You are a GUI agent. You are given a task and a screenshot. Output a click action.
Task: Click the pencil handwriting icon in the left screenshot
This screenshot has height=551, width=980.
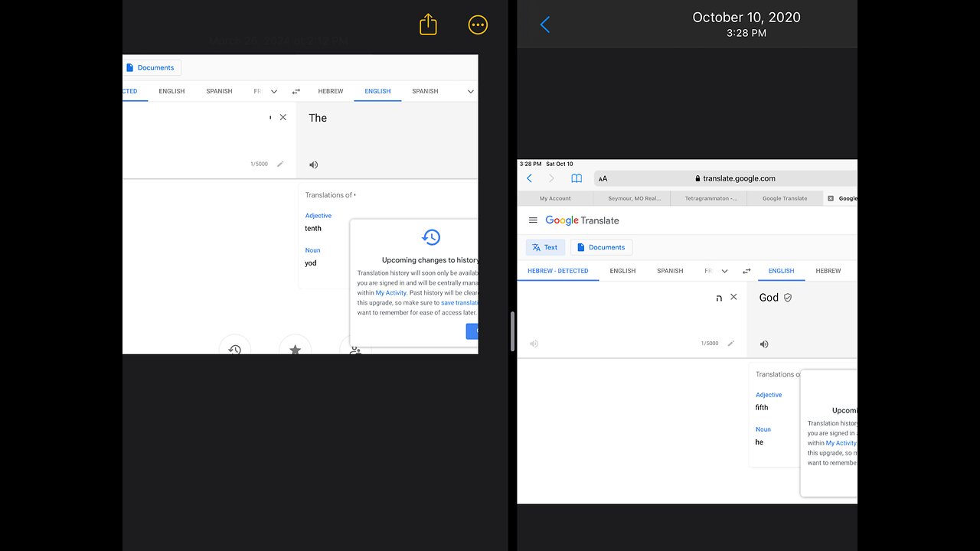(x=280, y=164)
